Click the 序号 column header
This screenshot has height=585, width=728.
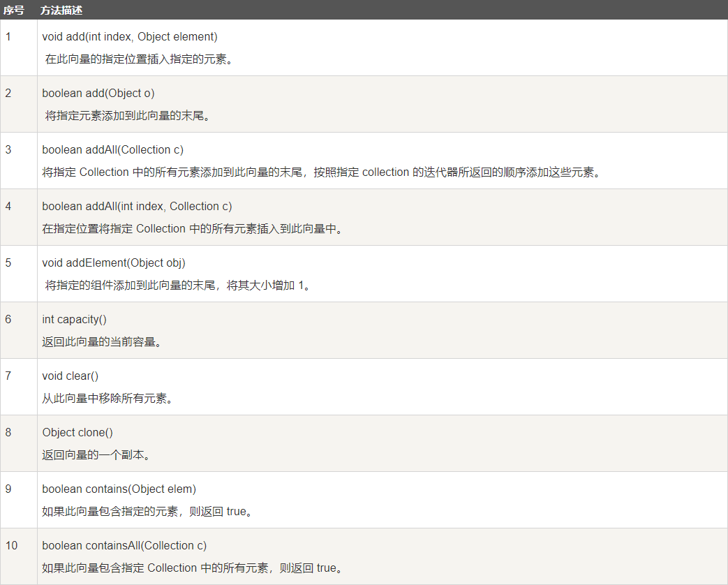[13, 10]
